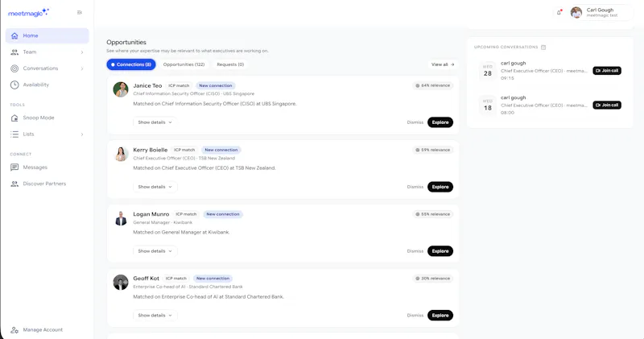
Task: Open Snoop Mode in the sidebar
Action: tap(47, 118)
